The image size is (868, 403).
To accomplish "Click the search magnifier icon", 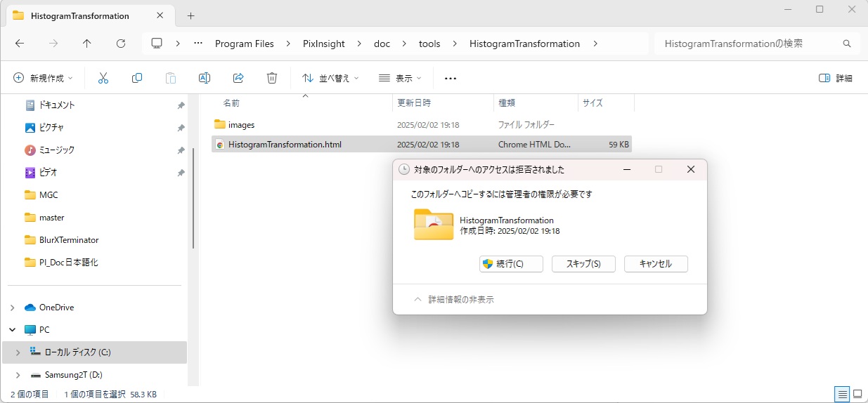I will (847, 44).
